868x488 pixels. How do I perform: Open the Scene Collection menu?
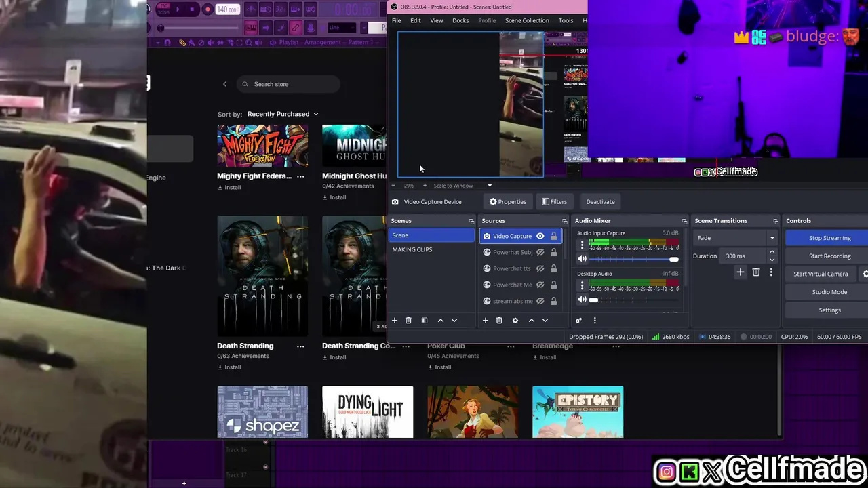pos(527,20)
